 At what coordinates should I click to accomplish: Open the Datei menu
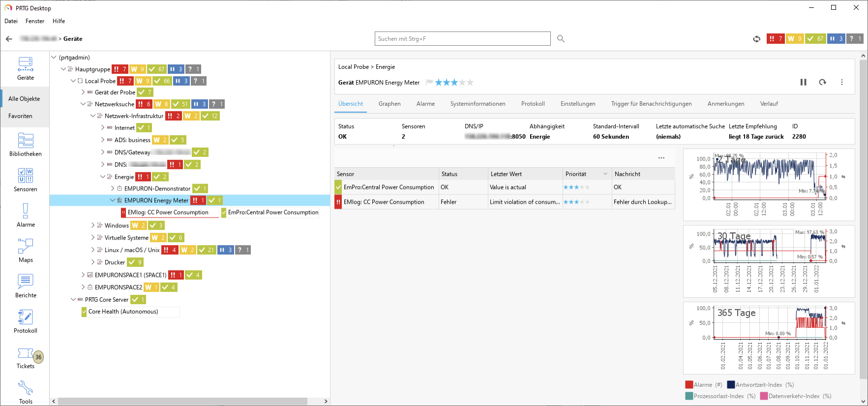[11, 21]
